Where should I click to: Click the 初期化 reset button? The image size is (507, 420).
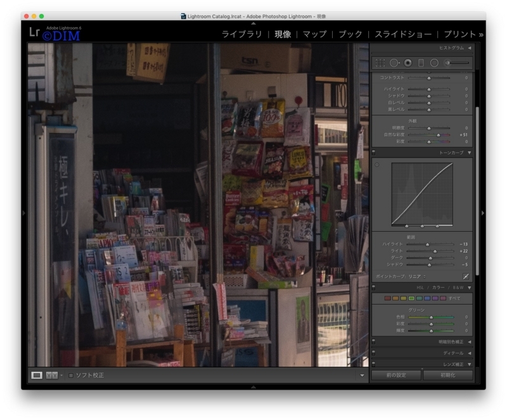pos(448,376)
